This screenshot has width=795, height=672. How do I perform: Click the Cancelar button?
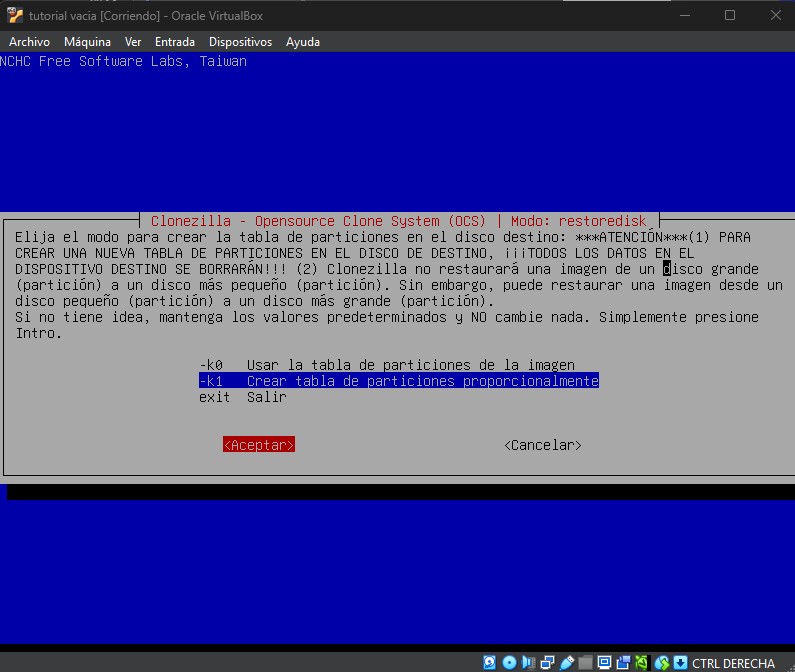[543, 445]
